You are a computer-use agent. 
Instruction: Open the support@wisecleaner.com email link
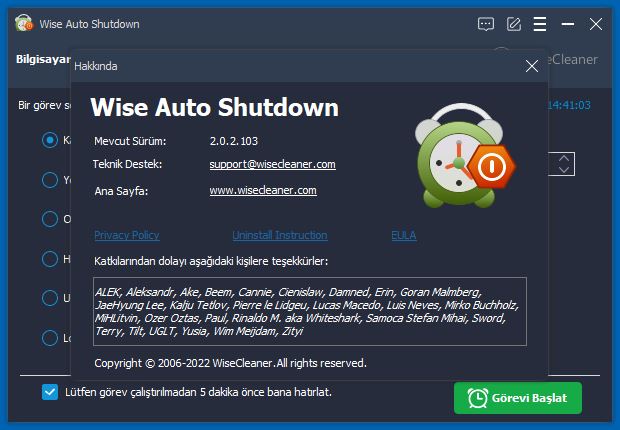(x=272, y=164)
